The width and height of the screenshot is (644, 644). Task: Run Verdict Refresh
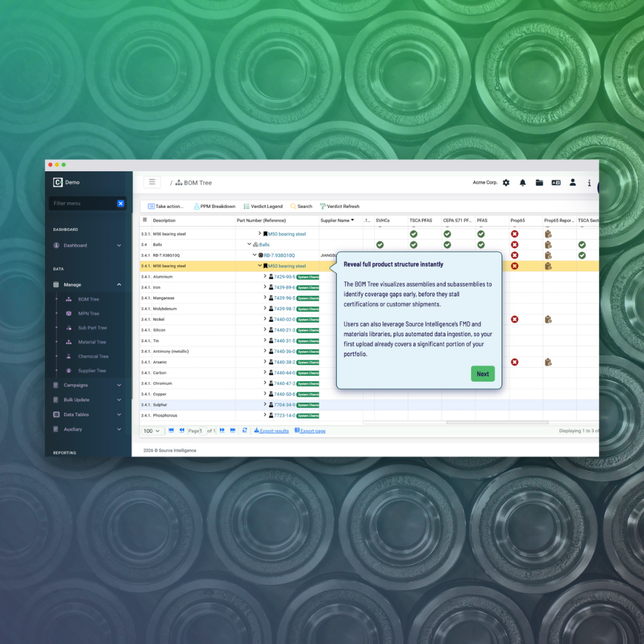[x=339, y=206]
